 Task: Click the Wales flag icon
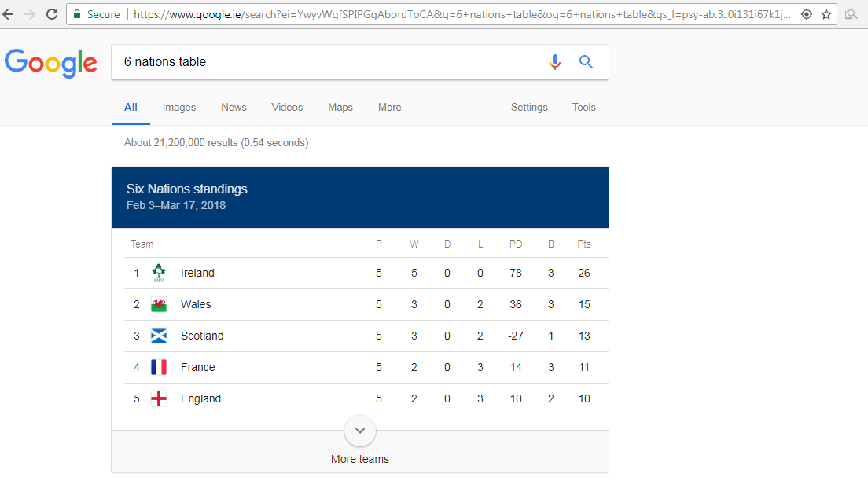click(159, 304)
